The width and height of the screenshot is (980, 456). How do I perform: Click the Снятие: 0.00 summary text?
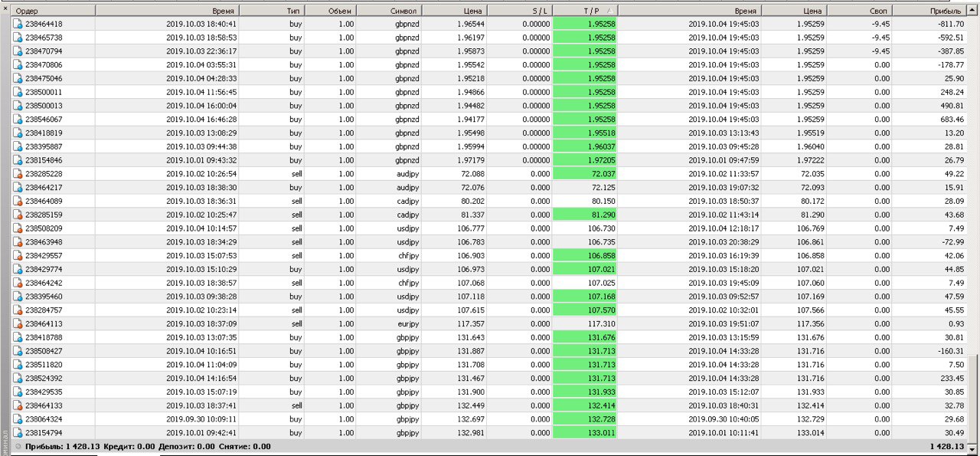[x=244, y=446]
